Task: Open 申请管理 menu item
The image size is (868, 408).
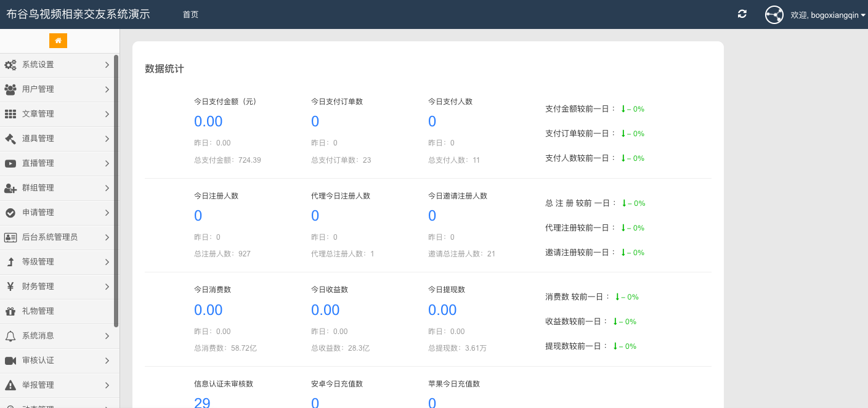Action: coord(38,213)
